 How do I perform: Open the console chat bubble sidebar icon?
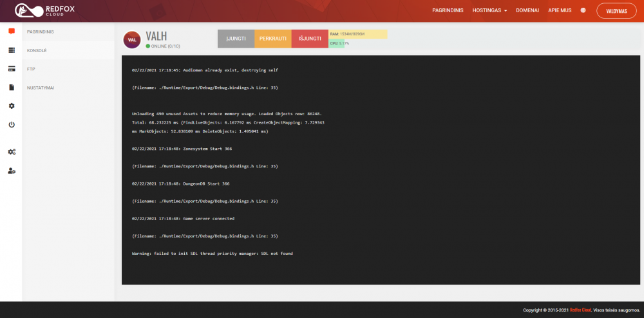12,31
